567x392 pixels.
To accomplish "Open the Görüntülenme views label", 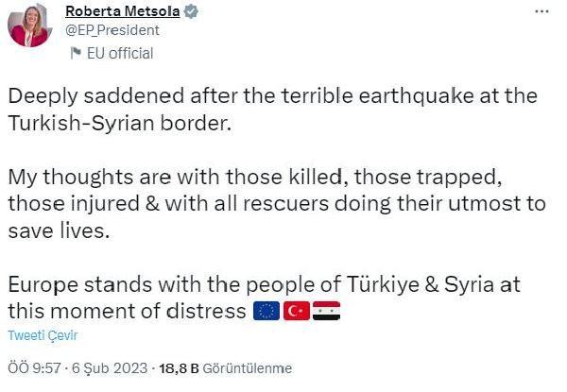I will point(242,368).
